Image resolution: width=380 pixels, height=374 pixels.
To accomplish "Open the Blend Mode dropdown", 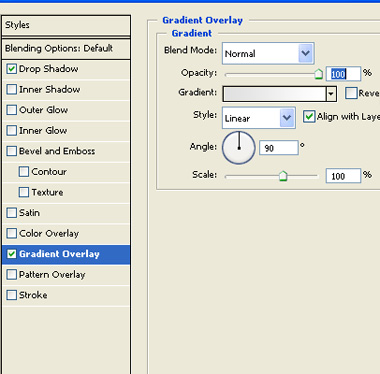I will pyautogui.click(x=268, y=53).
